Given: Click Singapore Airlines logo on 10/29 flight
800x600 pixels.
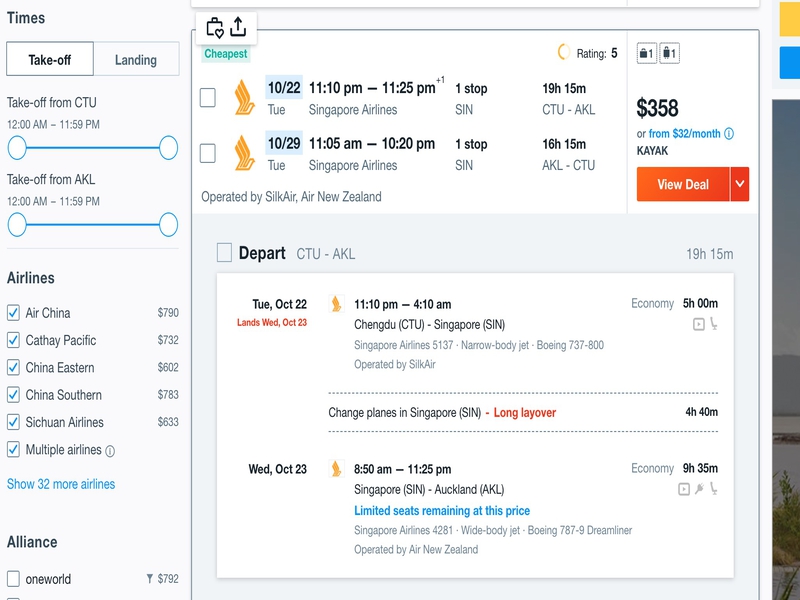Looking at the screenshot, I should 244,153.
